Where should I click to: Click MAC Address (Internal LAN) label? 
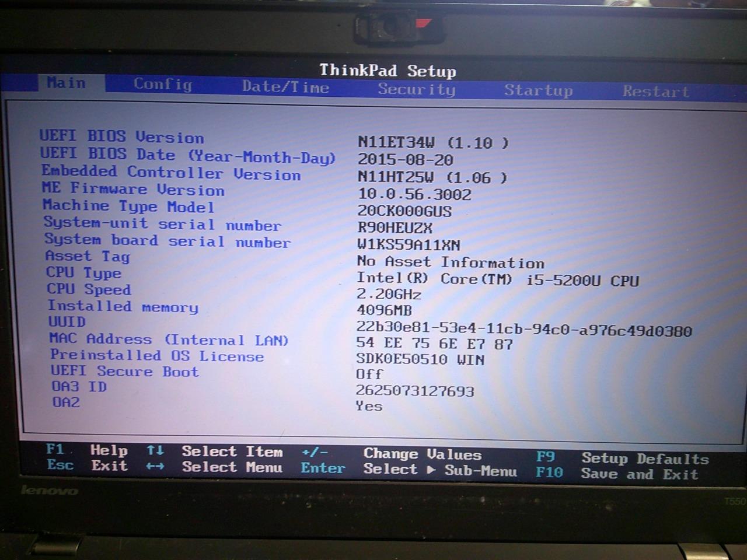[169, 339]
